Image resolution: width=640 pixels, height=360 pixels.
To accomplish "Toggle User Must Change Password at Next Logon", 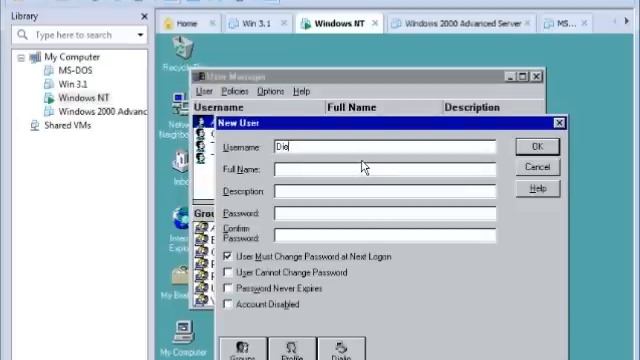I will click(x=227, y=256).
